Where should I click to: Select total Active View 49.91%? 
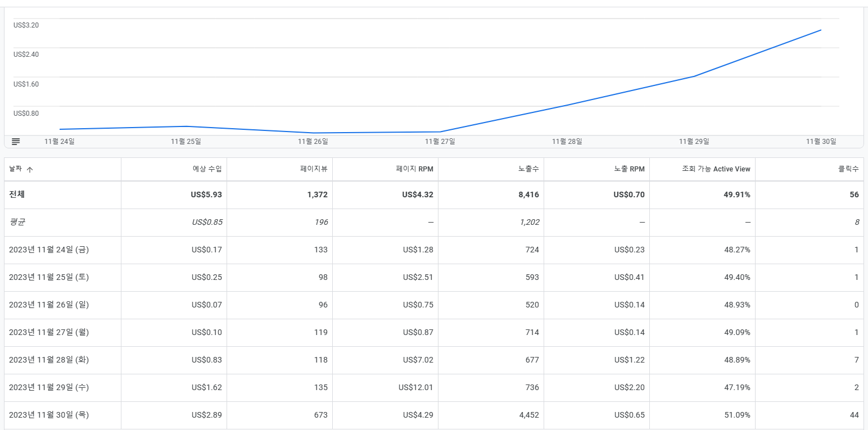click(x=737, y=194)
